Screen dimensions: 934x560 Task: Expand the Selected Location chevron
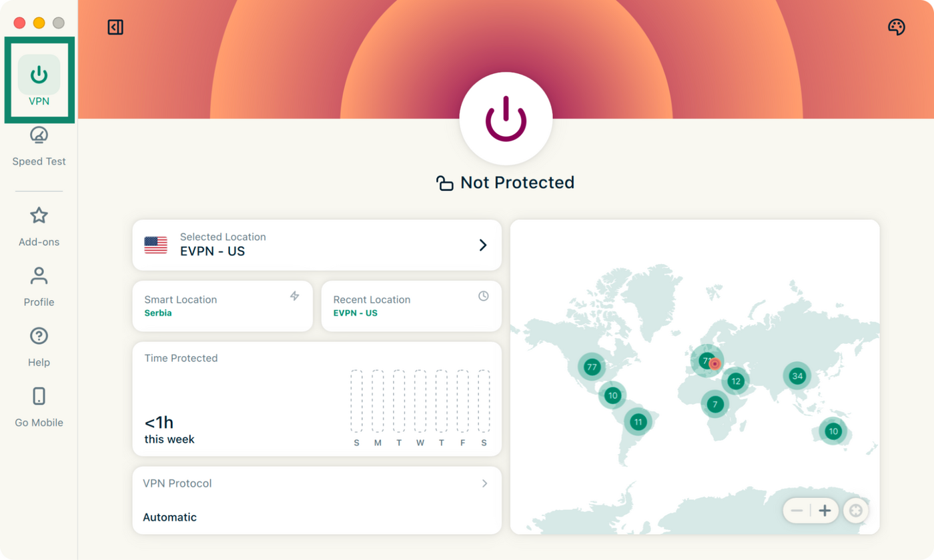pyautogui.click(x=483, y=245)
